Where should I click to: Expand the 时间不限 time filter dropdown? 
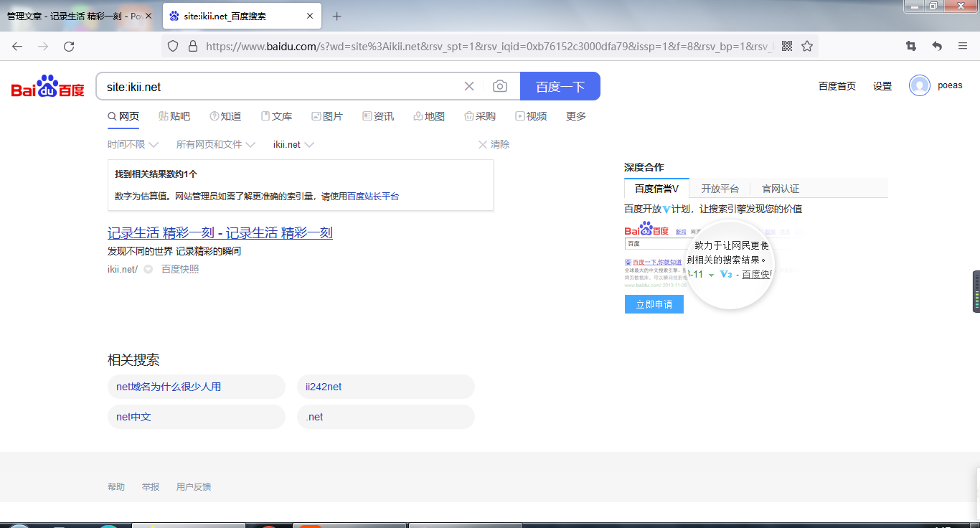click(x=133, y=145)
